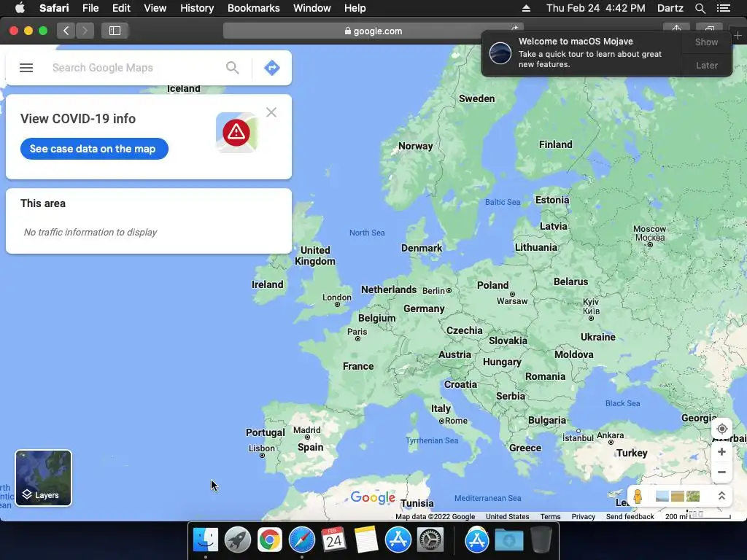The height and width of the screenshot is (560, 747).
Task: Open the Trash in the Dock
Action: click(x=541, y=540)
